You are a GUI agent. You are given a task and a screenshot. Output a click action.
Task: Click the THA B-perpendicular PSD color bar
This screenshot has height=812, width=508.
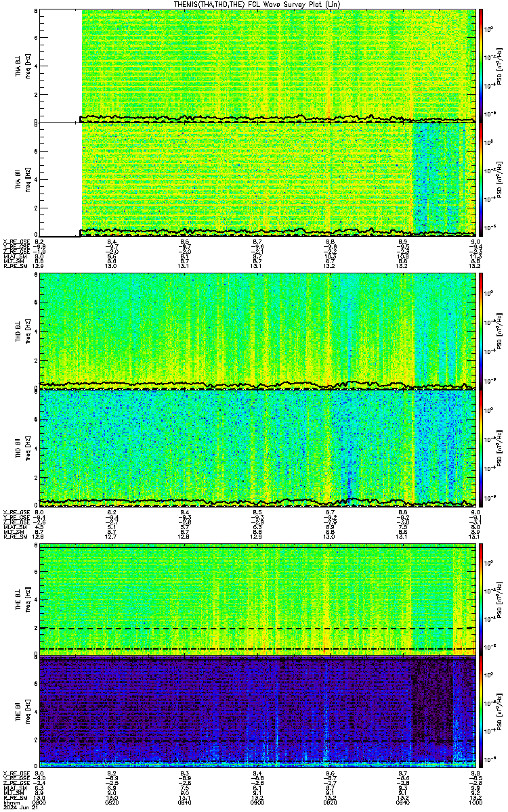(x=481, y=66)
